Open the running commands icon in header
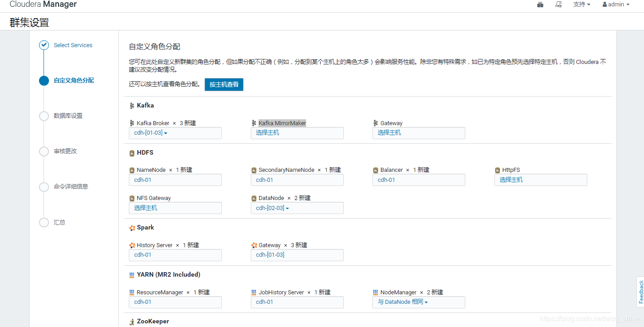 click(x=559, y=5)
